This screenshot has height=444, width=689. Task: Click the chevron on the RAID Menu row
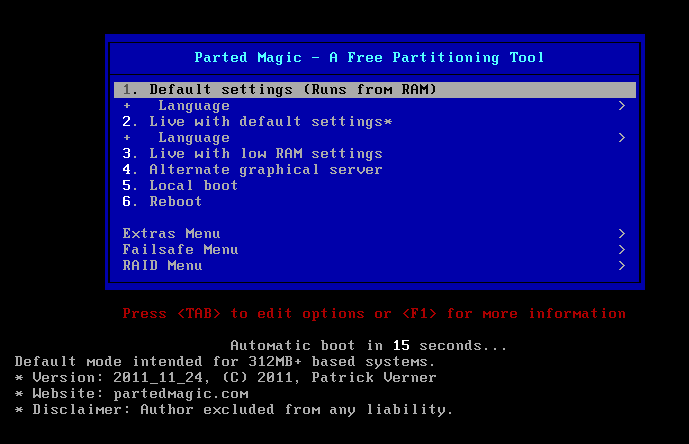[622, 266]
